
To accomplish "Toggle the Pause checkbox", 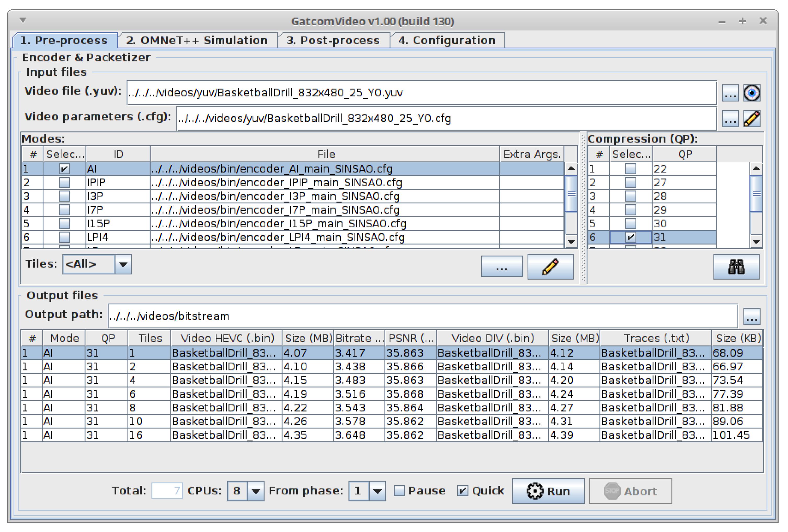I will 399,491.
